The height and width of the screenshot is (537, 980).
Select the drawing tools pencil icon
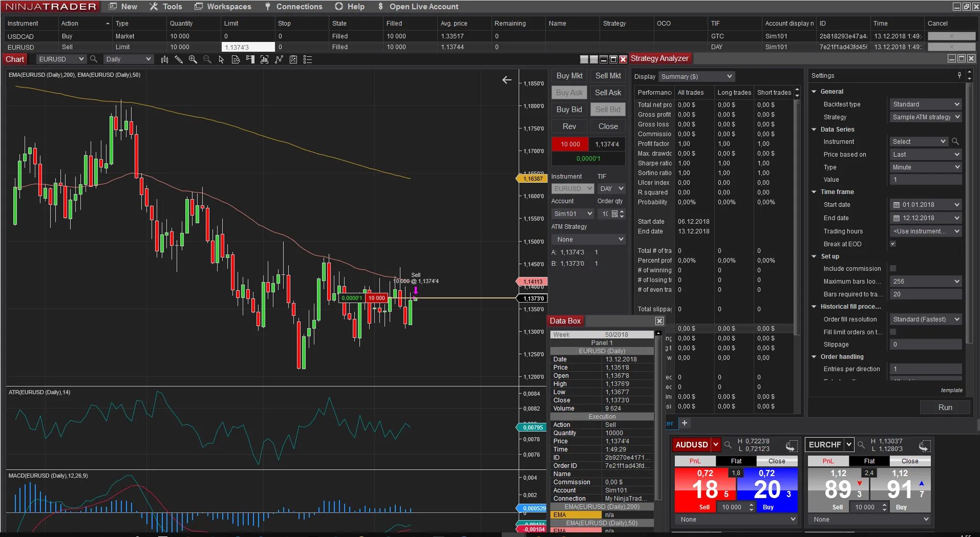[x=179, y=59]
